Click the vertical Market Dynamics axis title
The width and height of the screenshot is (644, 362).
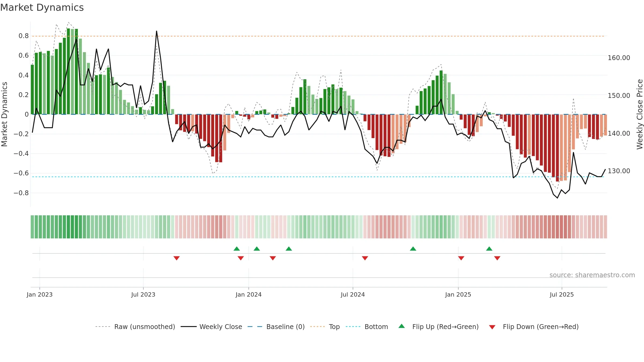(4, 114)
